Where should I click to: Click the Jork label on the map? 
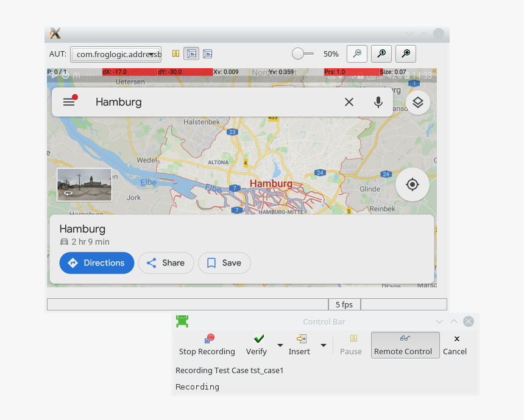(133, 198)
